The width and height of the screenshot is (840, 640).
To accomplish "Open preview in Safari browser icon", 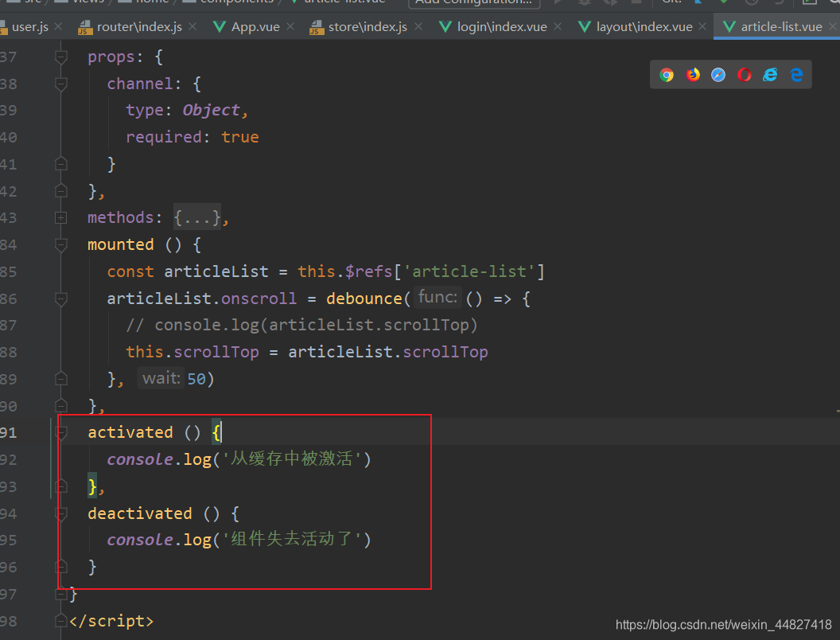I will [x=718, y=75].
